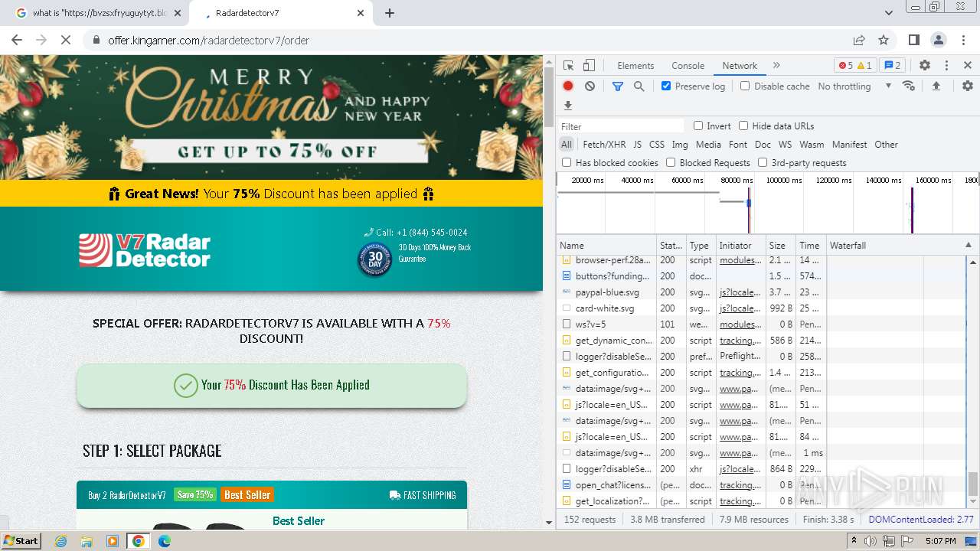The width and height of the screenshot is (980, 551).
Task: Click the V7 Radar Detector logo
Action: [x=145, y=250]
